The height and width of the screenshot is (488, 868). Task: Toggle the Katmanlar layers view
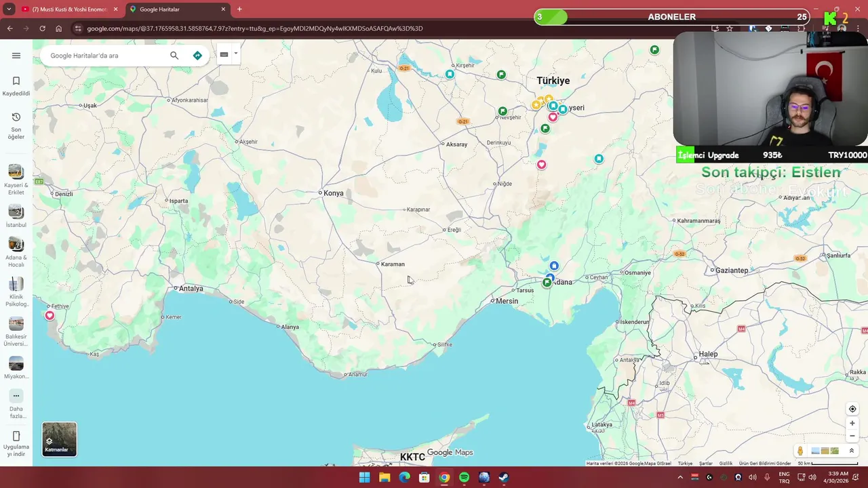pyautogui.click(x=60, y=439)
